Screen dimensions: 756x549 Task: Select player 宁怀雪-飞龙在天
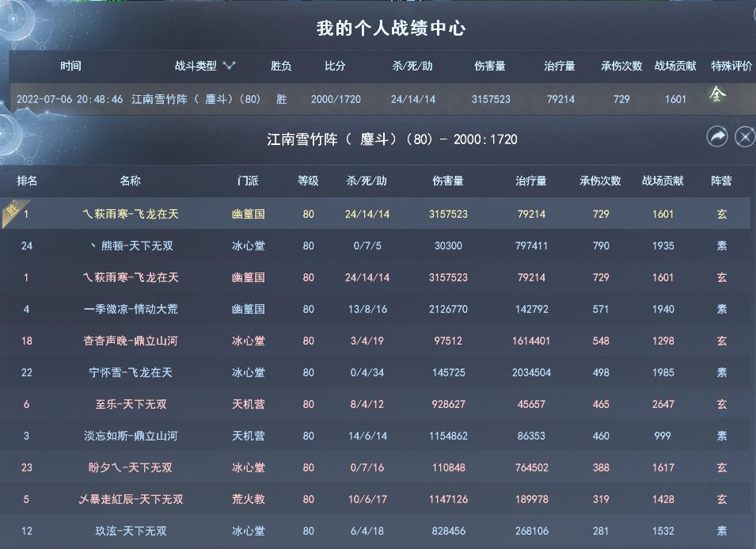click(x=131, y=372)
